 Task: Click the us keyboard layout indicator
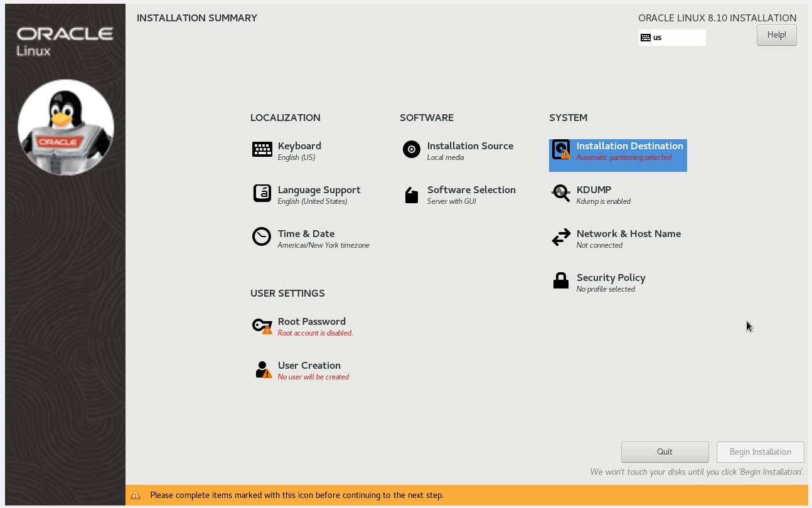point(672,38)
